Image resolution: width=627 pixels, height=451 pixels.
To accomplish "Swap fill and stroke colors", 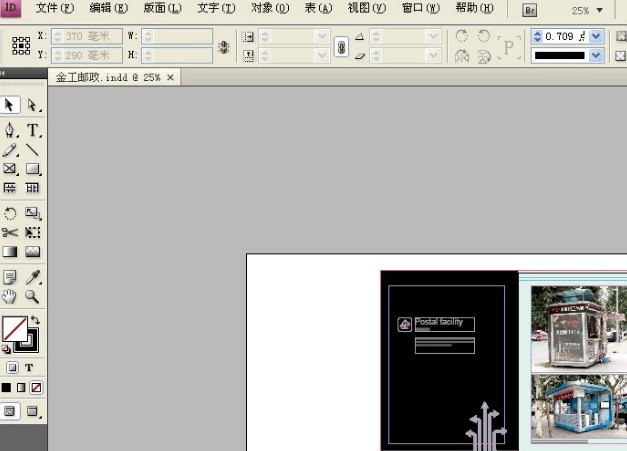I will pos(35,320).
